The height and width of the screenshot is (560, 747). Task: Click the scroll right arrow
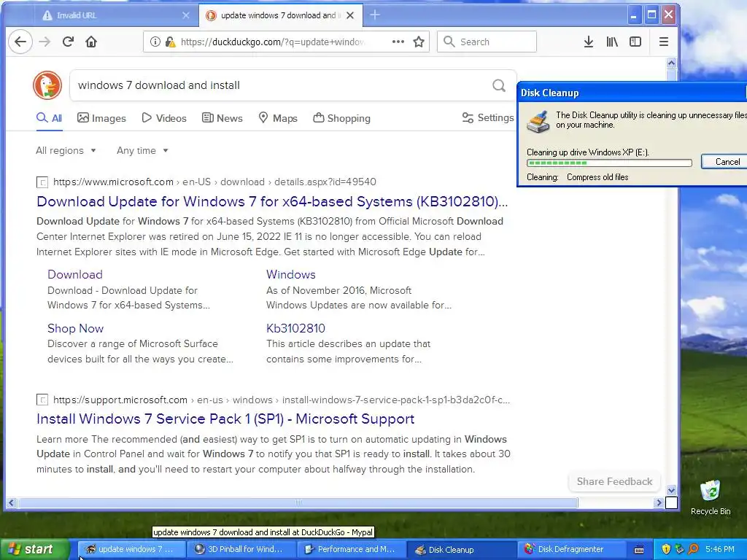click(x=659, y=502)
